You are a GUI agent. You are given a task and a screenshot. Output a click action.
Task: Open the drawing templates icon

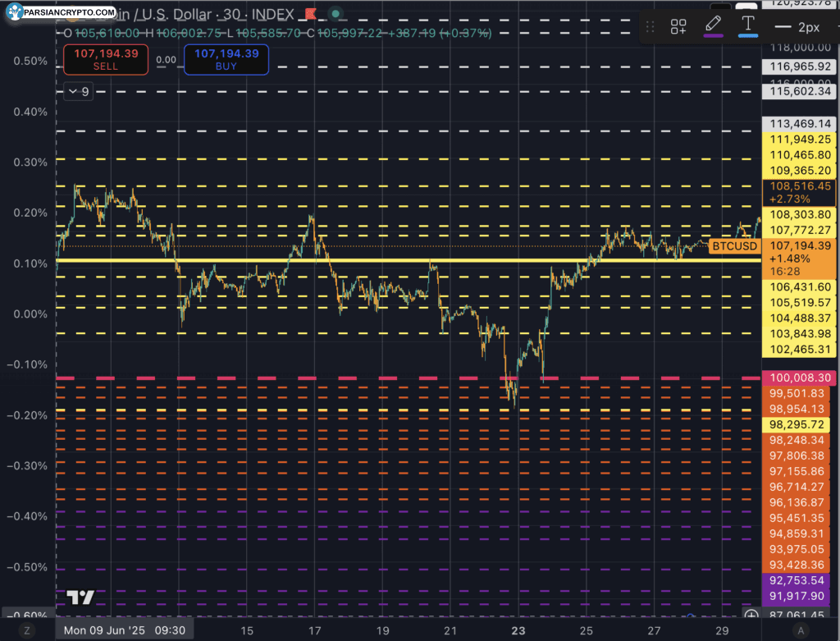point(678,26)
